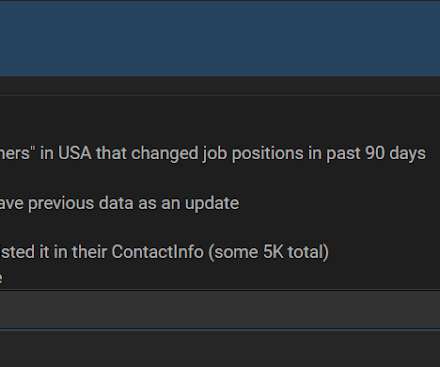
Task: Click the word "days" at the line end
Action: (x=408, y=155)
